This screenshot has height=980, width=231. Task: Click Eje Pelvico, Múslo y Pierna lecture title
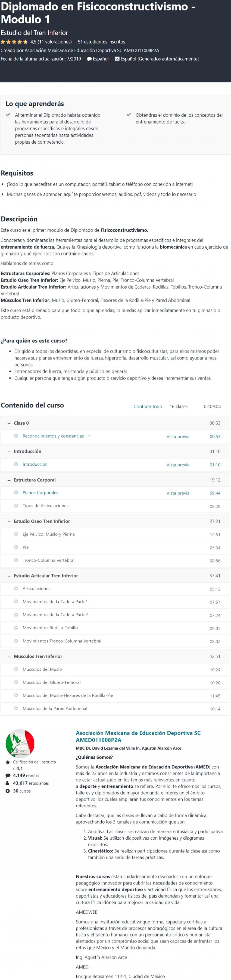click(x=49, y=534)
